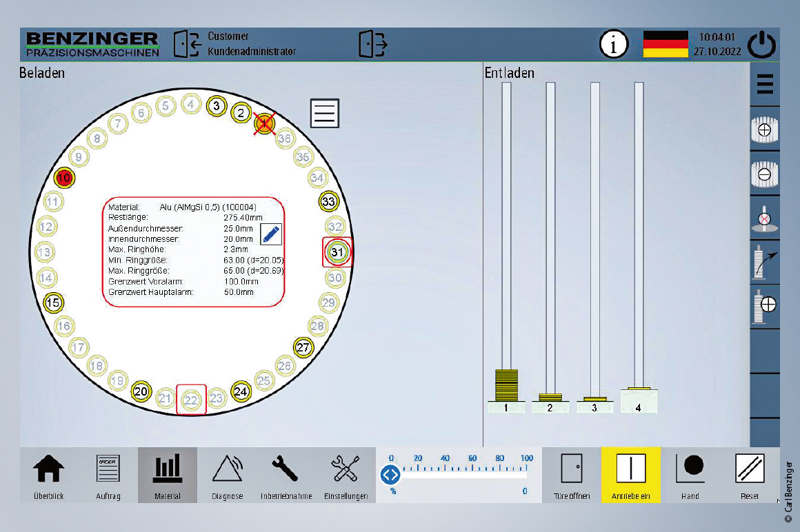Click the magazine plus icon in right sidebar

(764, 130)
